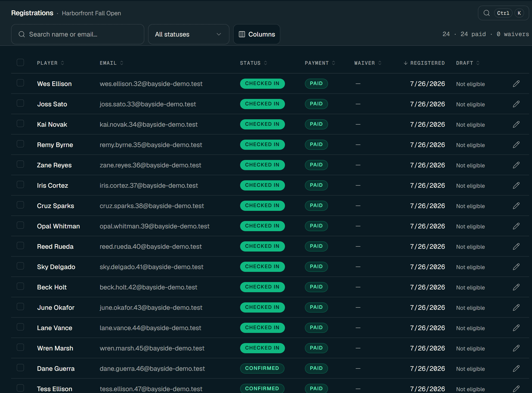
Task: Click Registrations page title
Action: point(32,13)
